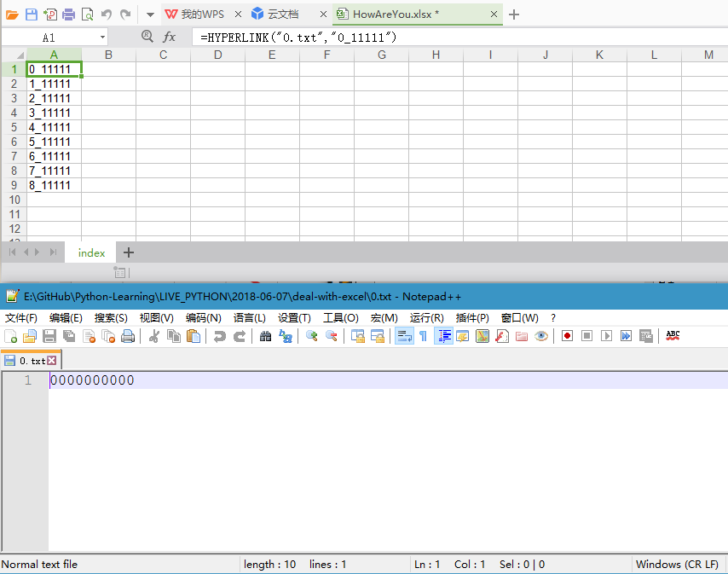Toggle document monitoring eye icon
Screen dimensions: 728x574
click(541, 336)
